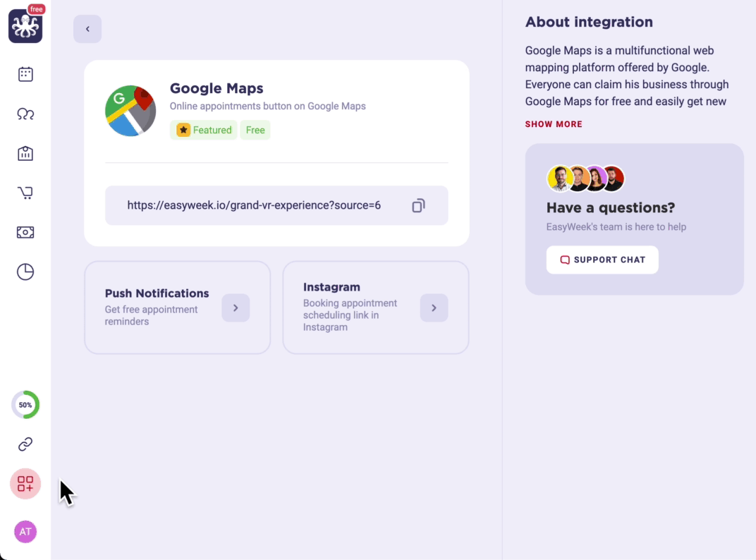Screen dimensions: 756x560
Task: Open the calendar icon in sidebar
Action: point(25,74)
